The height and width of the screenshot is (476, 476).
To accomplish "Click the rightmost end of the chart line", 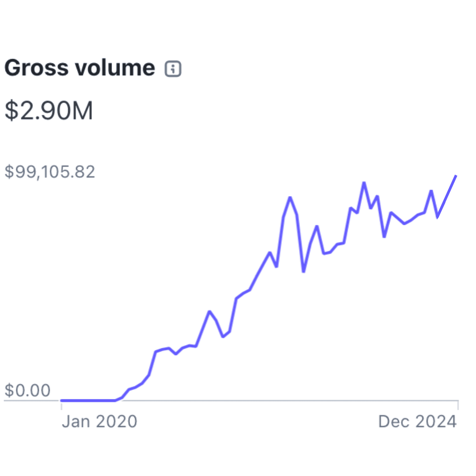I will (x=456, y=176).
